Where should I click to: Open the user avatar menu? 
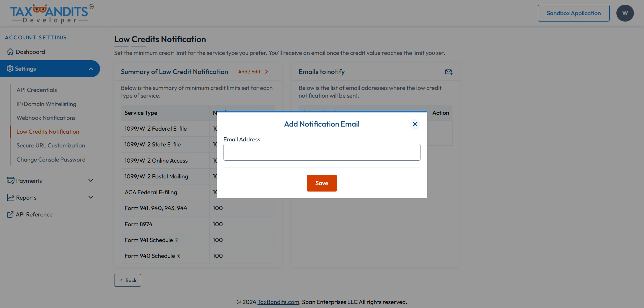tap(625, 13)
